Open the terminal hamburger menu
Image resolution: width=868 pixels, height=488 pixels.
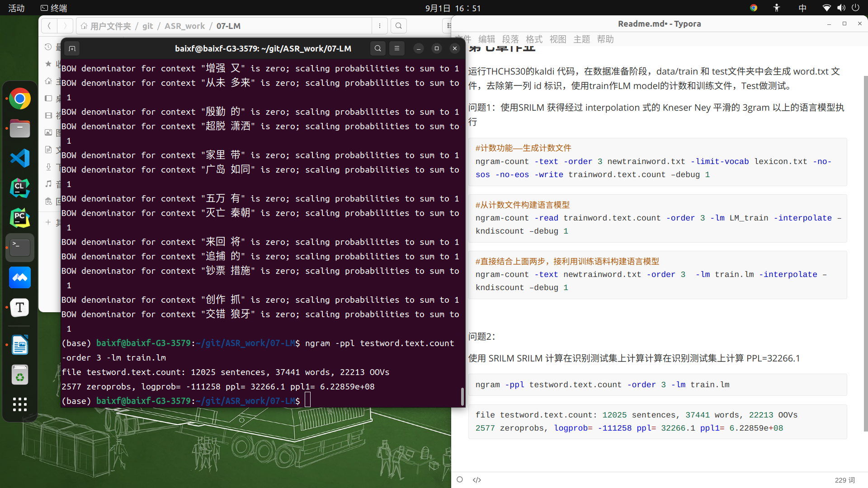click(x=397, y=48)
